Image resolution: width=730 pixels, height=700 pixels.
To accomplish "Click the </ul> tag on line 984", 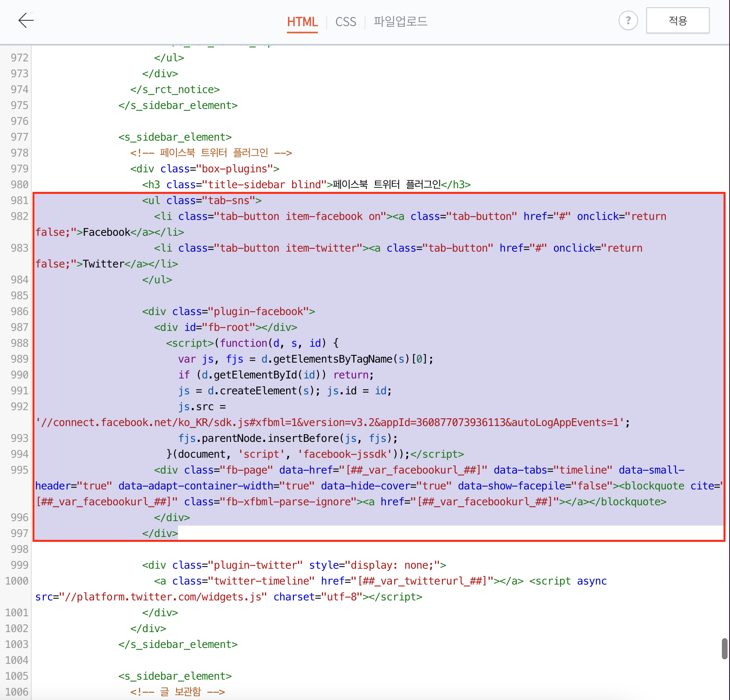I will point(157,280).
